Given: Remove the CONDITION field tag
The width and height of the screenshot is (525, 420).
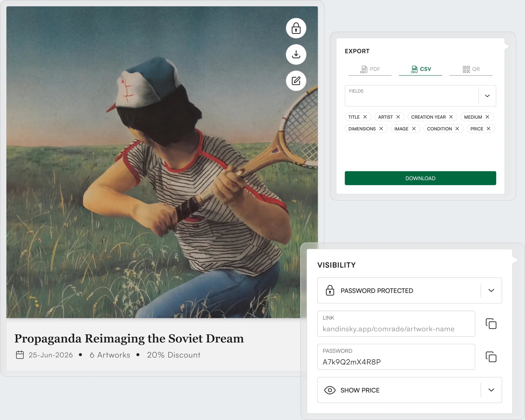Looking at the screenshot, I should click(x=457, y=129).
